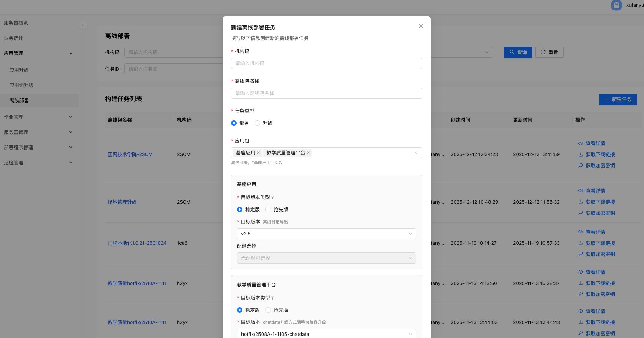644x338 pixels.
Task: Open the hotfix/2508A-1-1105-chatdata version dropdown
Action: click(326, 334)
